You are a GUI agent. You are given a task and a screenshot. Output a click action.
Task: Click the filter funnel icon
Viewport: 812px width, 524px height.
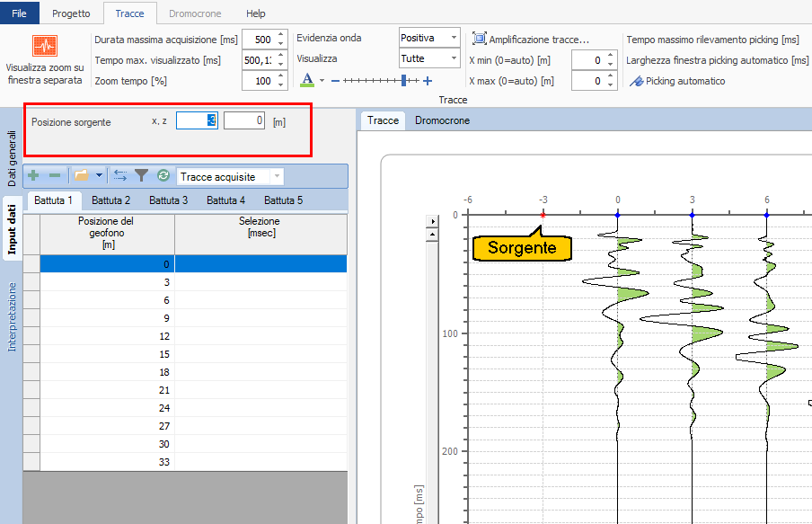141,175
